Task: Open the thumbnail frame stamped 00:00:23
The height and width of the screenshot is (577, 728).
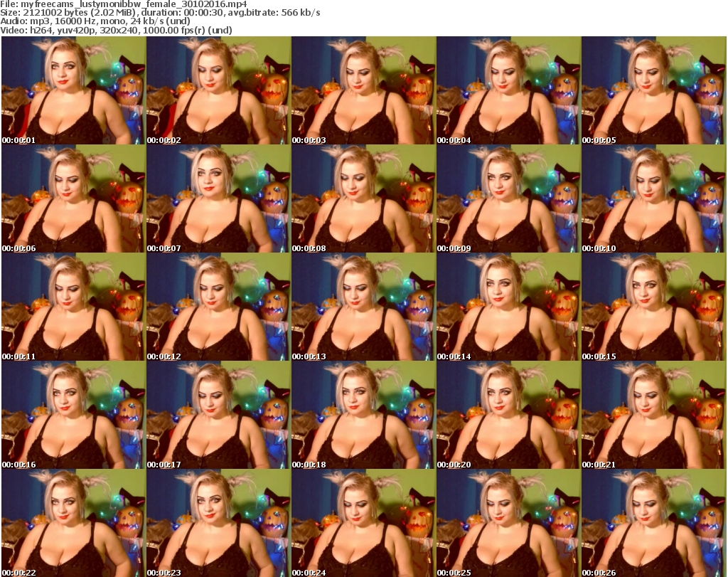Action: [219, 523]
